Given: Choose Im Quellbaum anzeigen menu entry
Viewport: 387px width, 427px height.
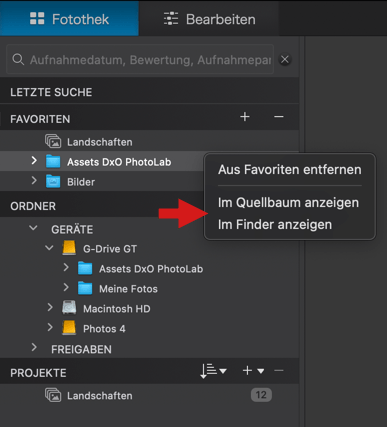Looking at the screenshot, I should pyautogui.click(x=288, y=203).
